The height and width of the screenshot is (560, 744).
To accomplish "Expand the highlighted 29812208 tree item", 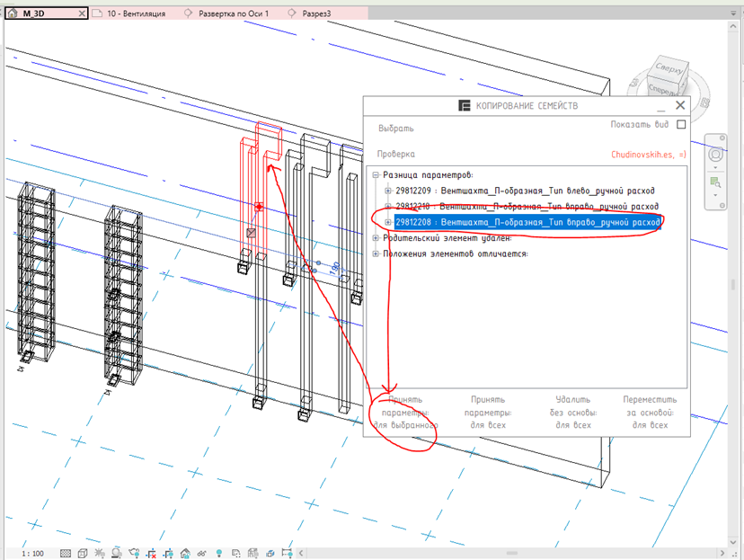I will tap(387, 222).
